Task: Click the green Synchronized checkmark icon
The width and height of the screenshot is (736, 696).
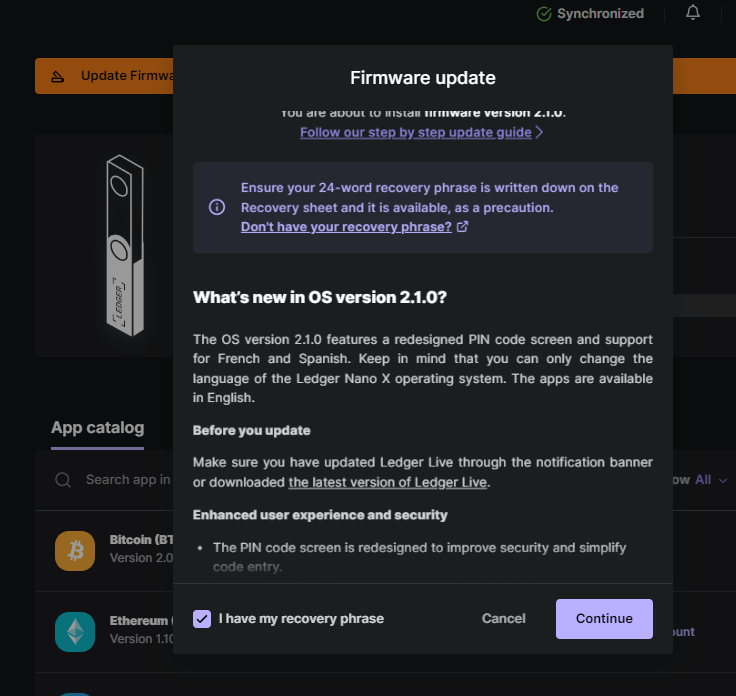Action: pos(544,14)
